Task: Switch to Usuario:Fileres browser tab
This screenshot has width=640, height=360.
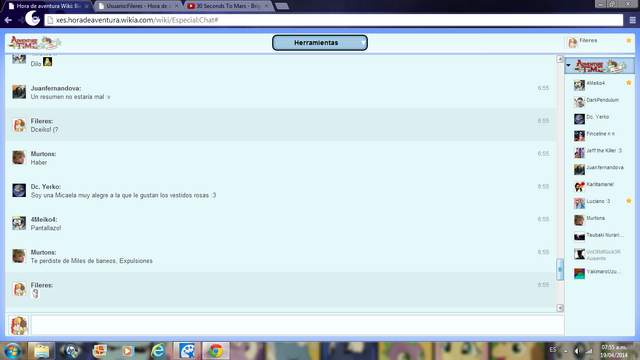Action: [x=137, y=6]
